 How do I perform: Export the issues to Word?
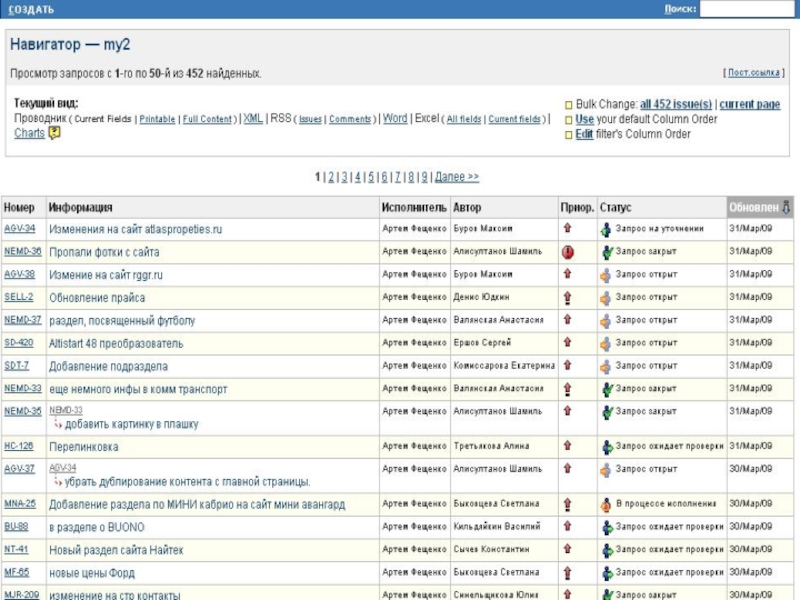tap(395, 118)
